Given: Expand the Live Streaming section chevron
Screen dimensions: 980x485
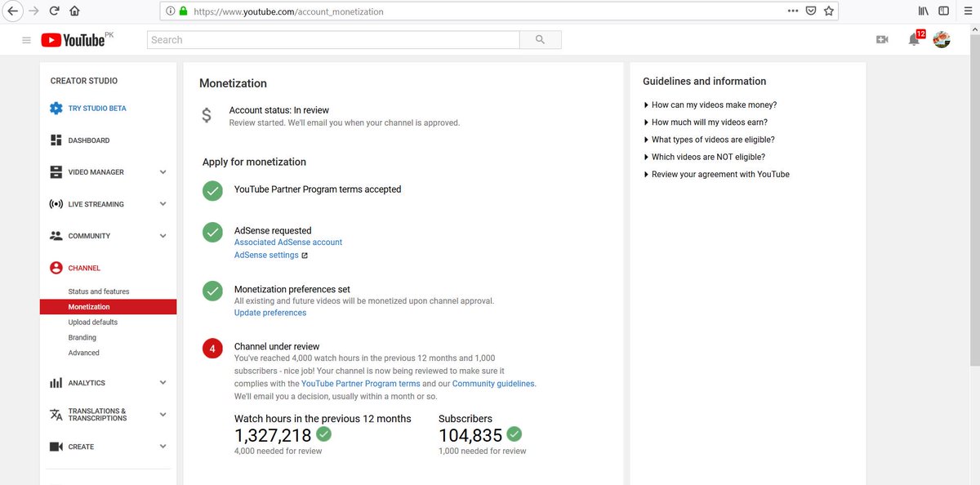Looking at the screenshot, I should (163, 204).
